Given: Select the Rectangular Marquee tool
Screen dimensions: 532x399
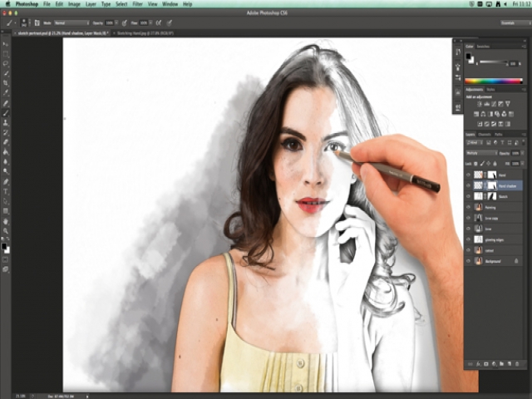Looking at the screenshot, I should point(6,54).
